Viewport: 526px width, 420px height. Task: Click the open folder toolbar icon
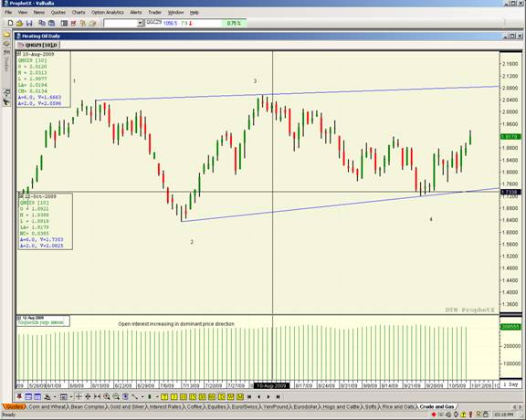[x=19, y=23]
